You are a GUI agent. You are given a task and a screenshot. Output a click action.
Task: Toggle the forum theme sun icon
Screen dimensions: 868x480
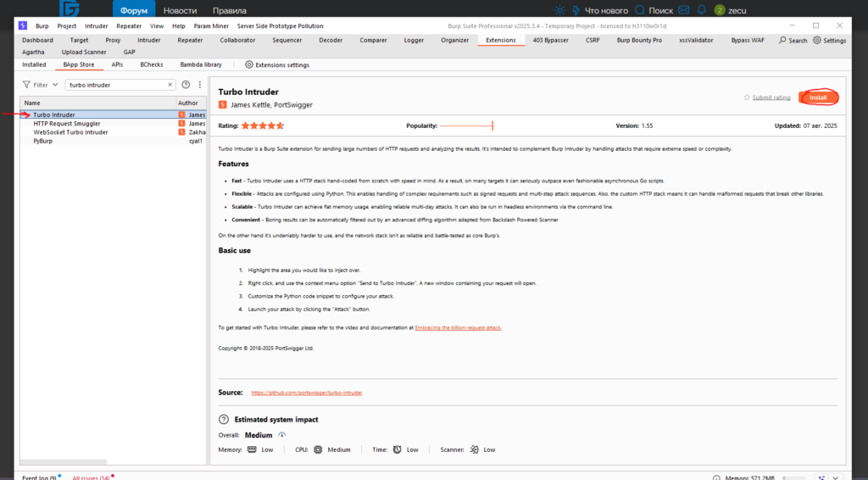click(560, 10)
